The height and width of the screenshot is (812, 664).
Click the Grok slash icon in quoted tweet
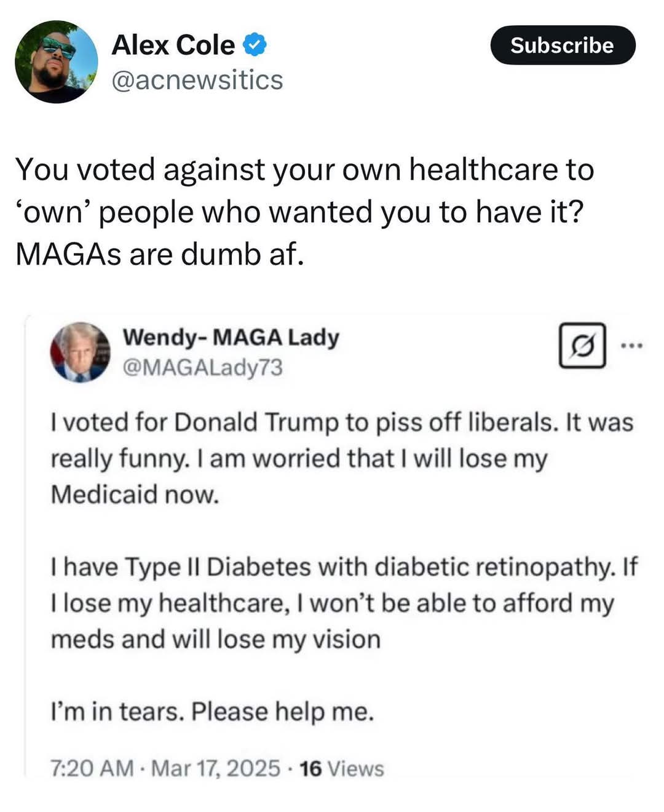tap(582, 345)
